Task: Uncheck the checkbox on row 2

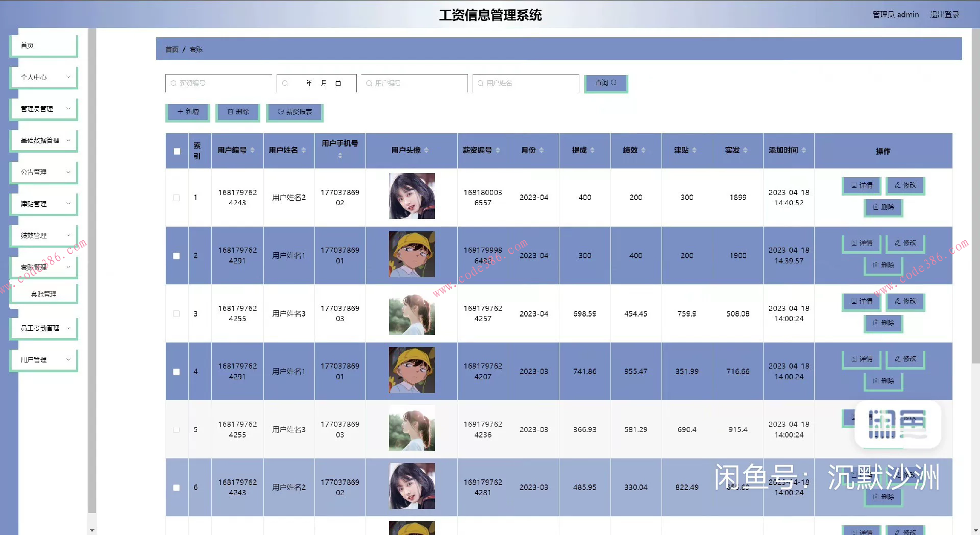Action: pyautogui.click(x=176, y=256)
